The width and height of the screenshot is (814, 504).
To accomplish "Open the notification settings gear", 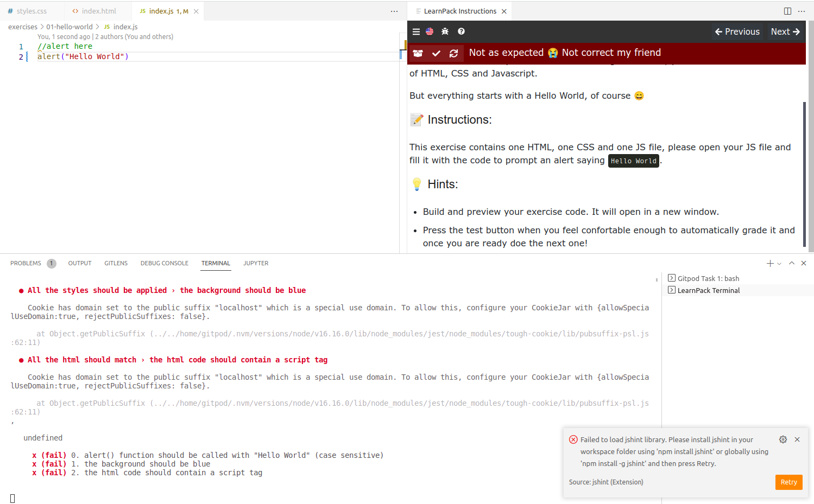I will tap(783, 439).
